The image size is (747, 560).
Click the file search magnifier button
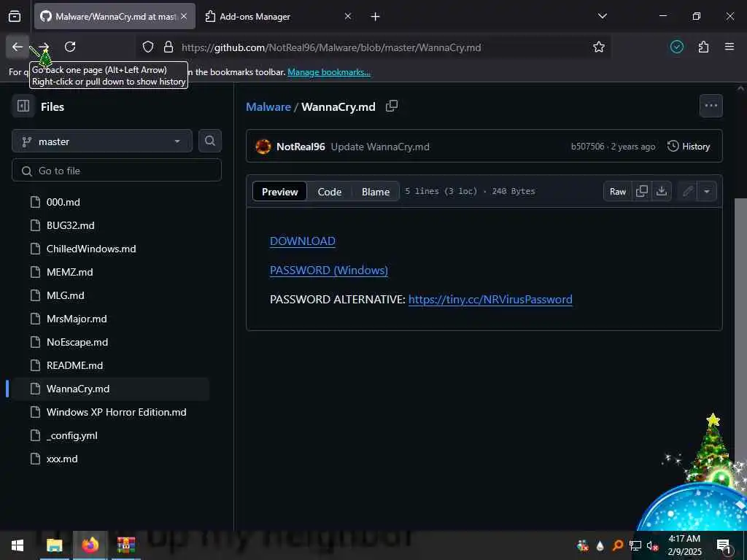point(209,141)
